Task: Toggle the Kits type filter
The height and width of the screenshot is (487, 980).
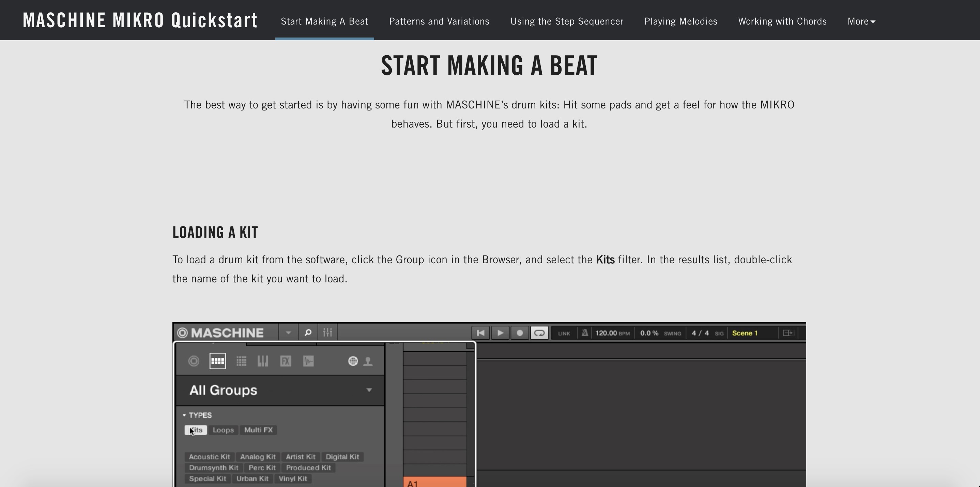Action: [x=196, y=430]
